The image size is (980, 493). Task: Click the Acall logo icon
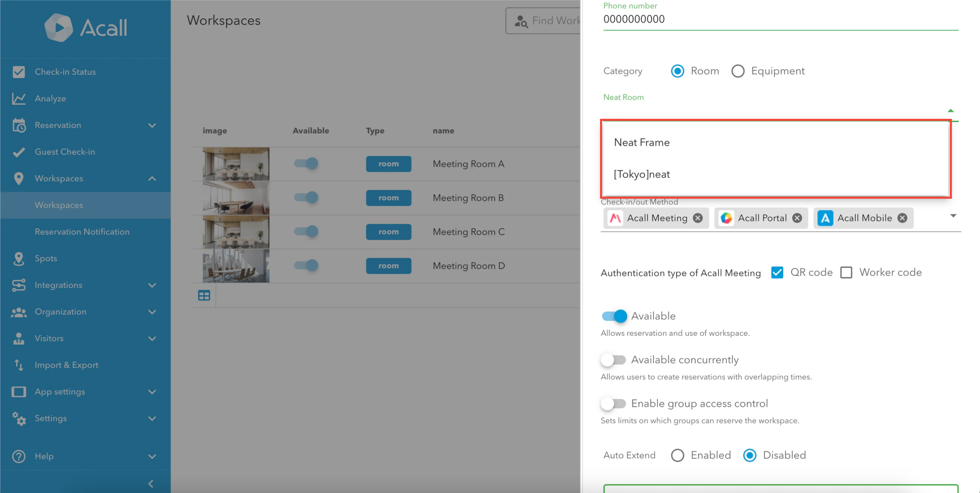click(x=58, y=27)
